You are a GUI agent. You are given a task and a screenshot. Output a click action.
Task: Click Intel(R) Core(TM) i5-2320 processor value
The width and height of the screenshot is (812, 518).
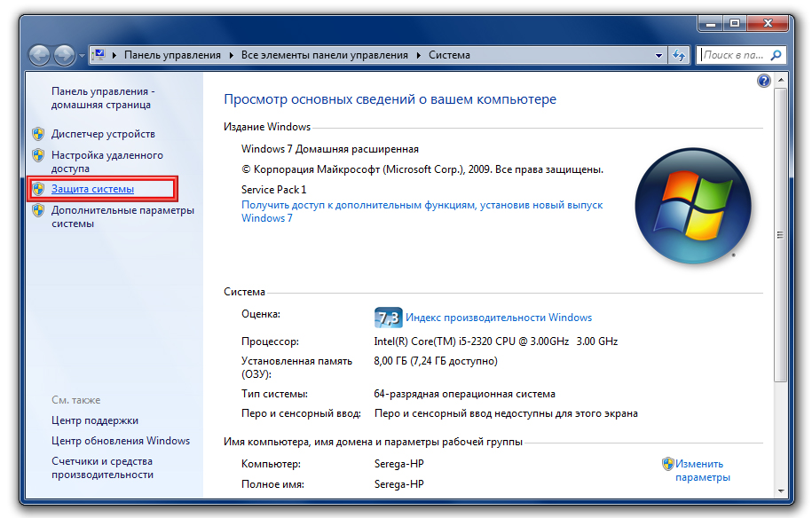coord(495,341)
